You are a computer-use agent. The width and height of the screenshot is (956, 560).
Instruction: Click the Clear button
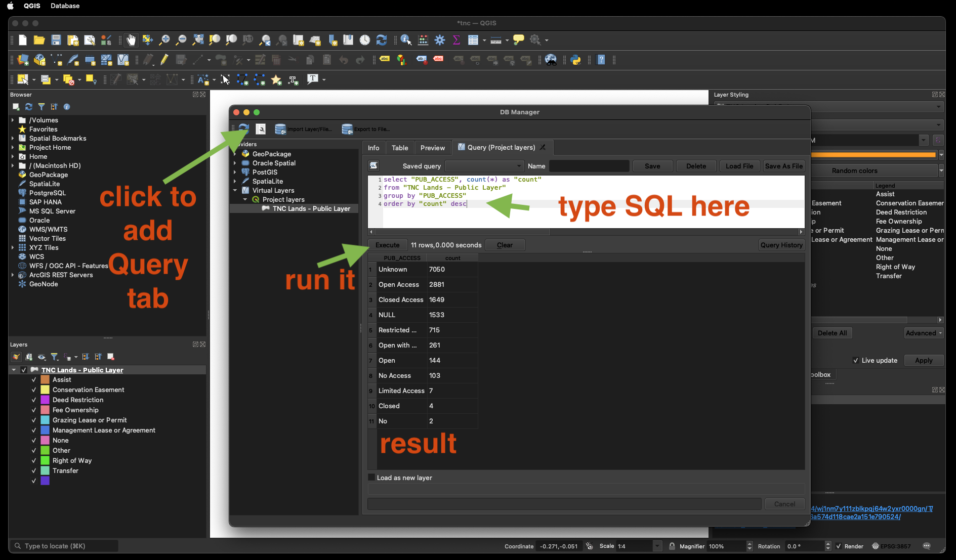(505, 245)
